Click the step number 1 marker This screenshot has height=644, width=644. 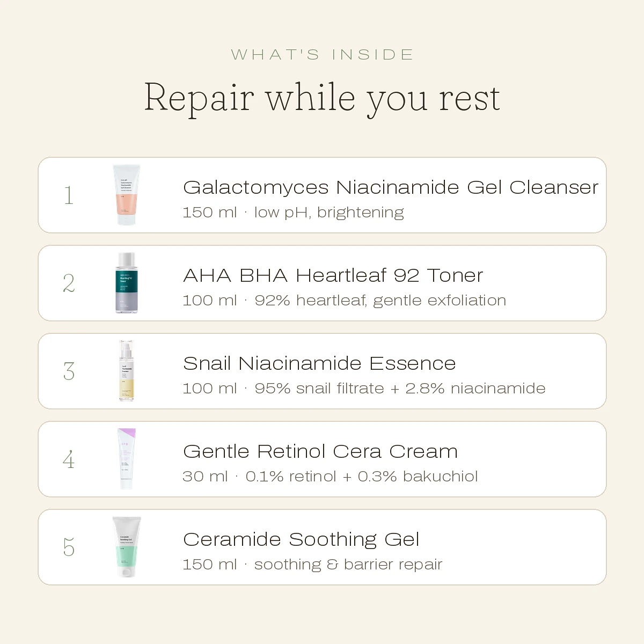coord(69,195)
